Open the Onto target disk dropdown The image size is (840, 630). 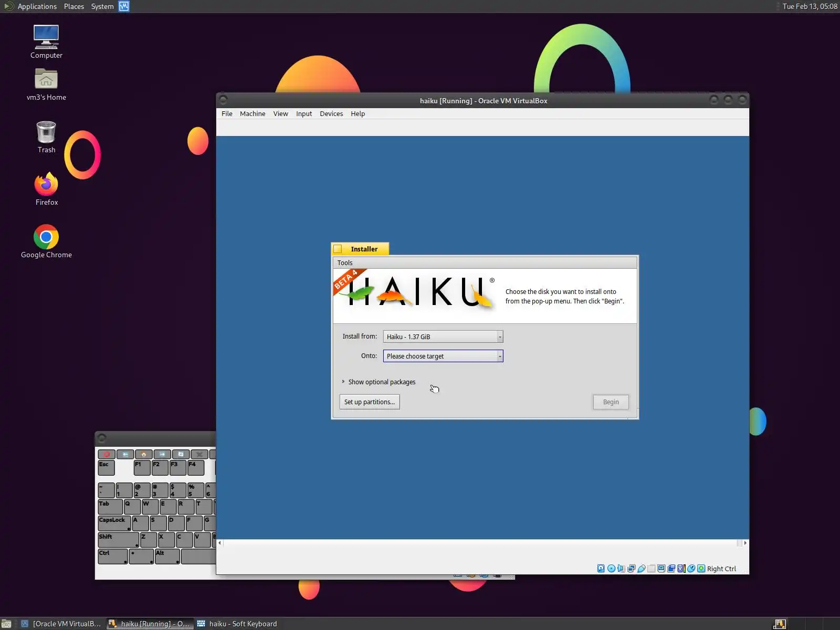click(x=443, y=356)
